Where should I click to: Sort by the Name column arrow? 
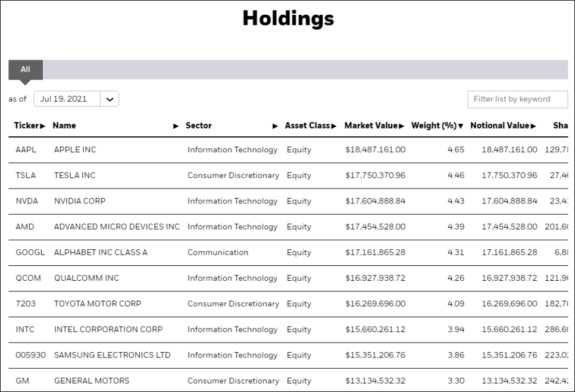176,126
